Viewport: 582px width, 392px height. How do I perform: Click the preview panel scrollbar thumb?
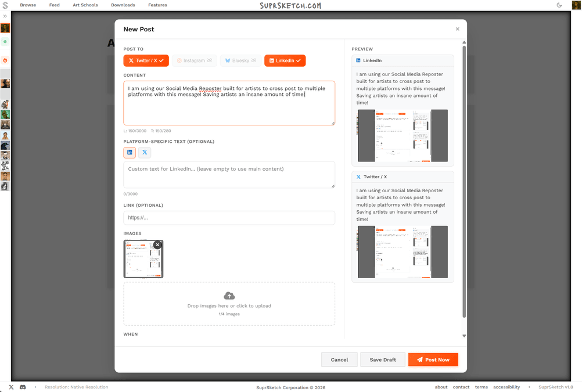coord(464,182)
